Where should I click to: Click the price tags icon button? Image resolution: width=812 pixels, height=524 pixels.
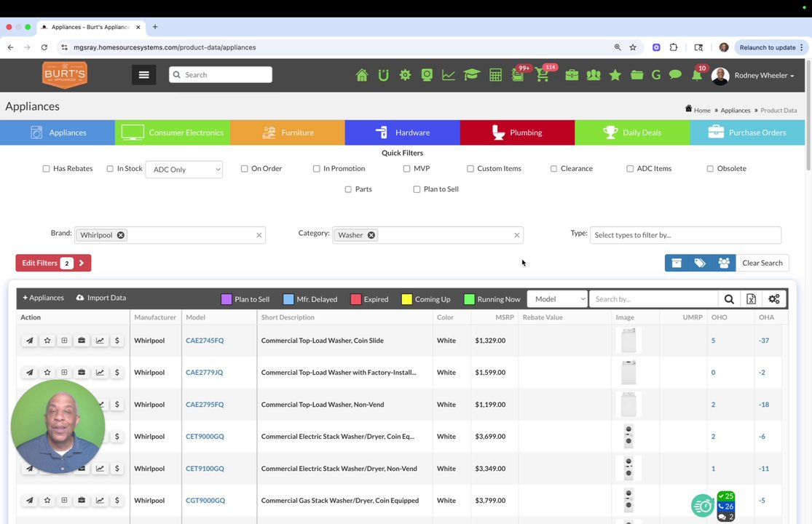tap(700, 263)
